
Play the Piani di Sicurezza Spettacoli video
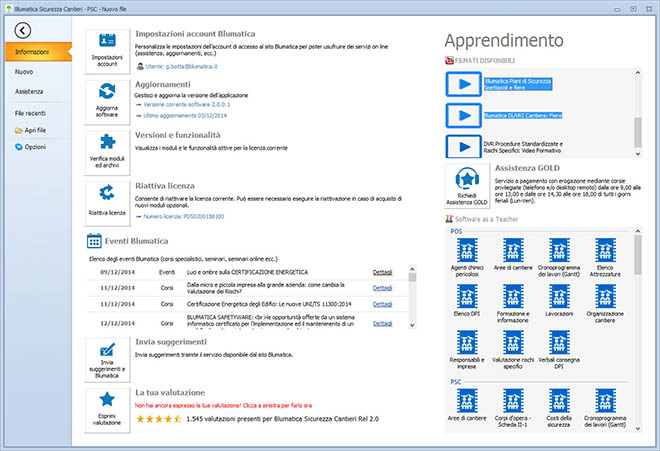463,84
